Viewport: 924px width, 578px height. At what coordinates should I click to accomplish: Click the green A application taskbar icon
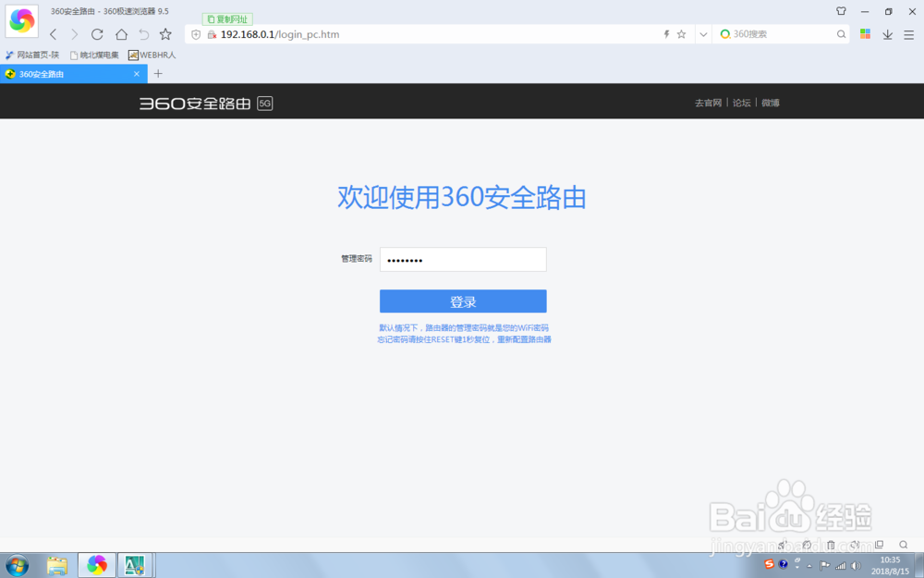click(x=136, y=566)
